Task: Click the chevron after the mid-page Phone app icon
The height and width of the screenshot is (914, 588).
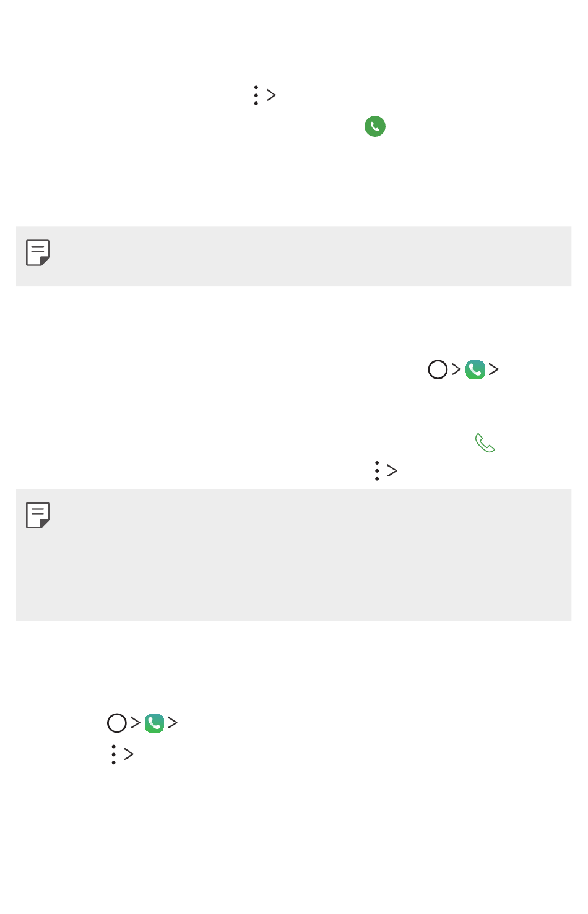Action: [494, 369]
